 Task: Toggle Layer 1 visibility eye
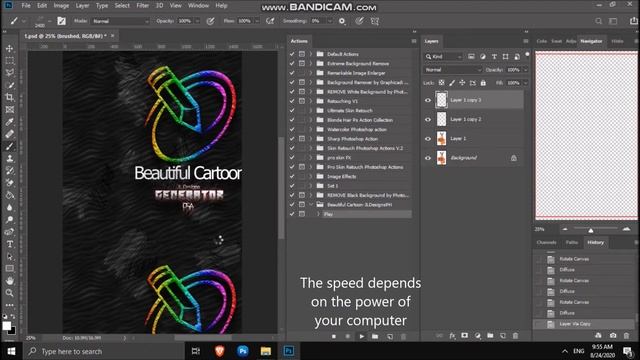pyautogui.click(x=428, y=139)
